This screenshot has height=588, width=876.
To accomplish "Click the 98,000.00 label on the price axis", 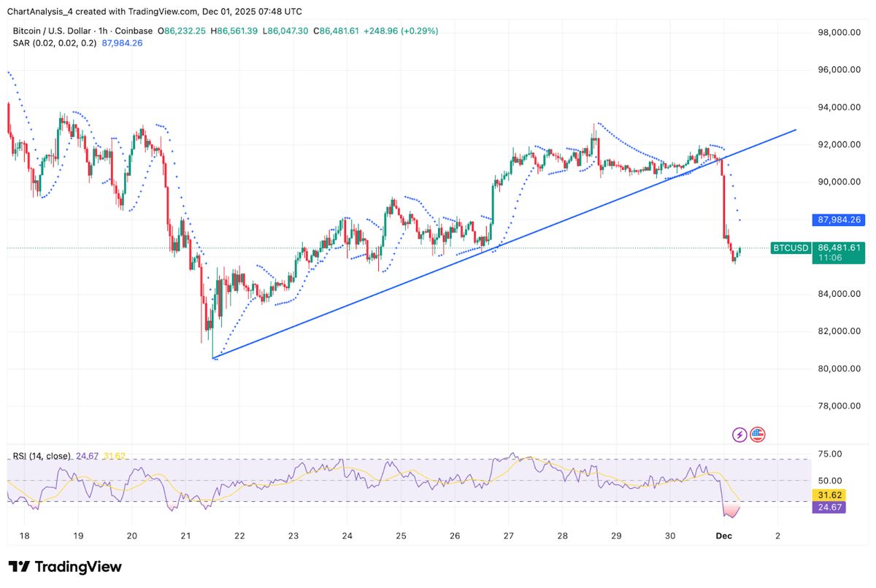I will 839,32.
